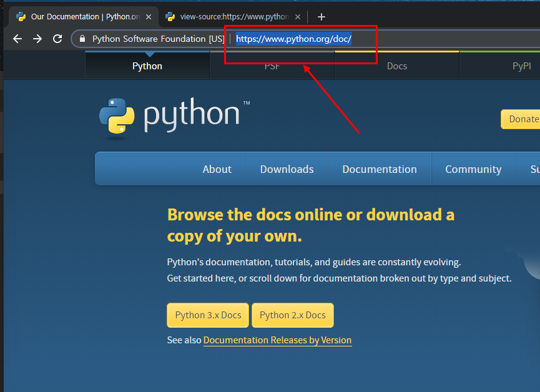Reload the page with the refresh icon

click(57, 39)
